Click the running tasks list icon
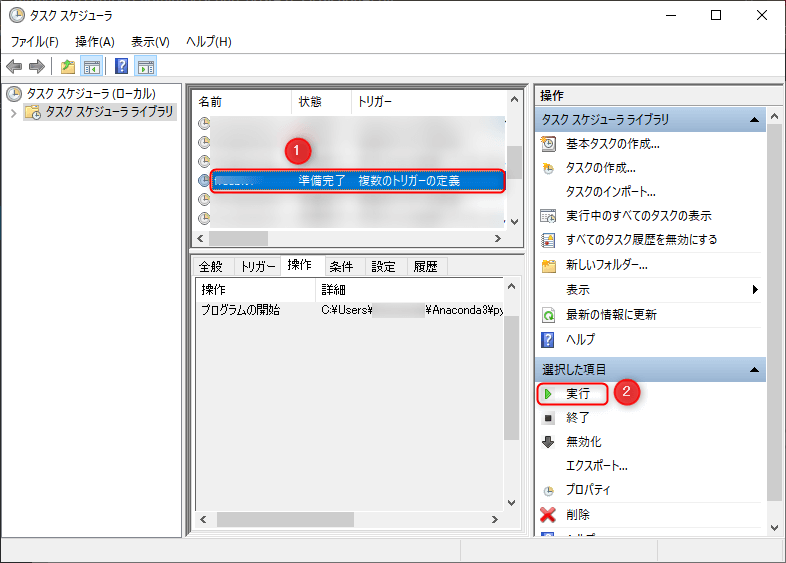 coord(548,216)
